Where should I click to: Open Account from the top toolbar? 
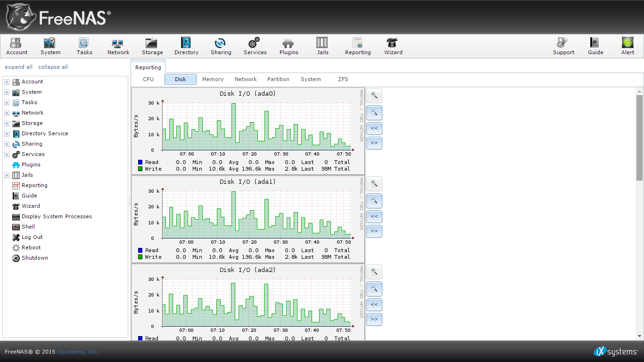click(x=17, y=46)
